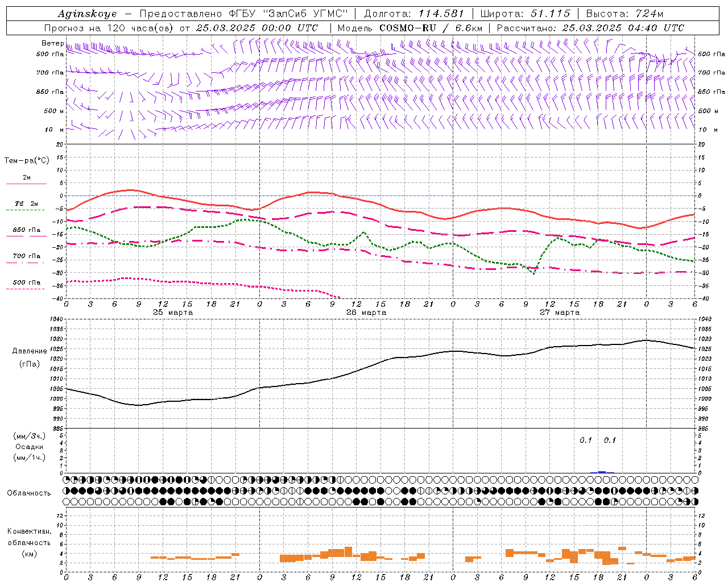728x582 pixels.
Task: Click the "27 марта" date label
Action: click(x=560, y=313)
